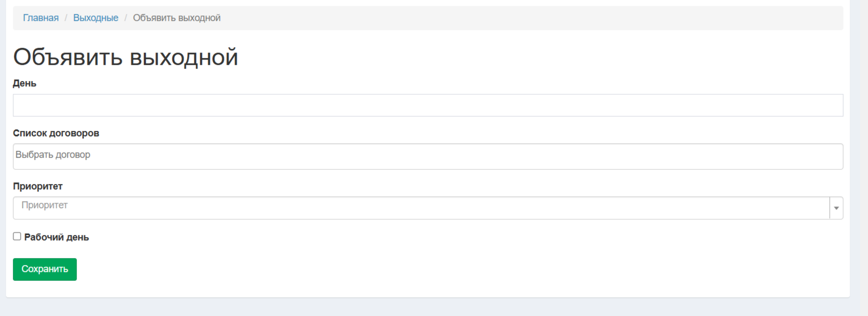Click the bold Приоритет label
868x316 pixels.
tap(38, 186)
